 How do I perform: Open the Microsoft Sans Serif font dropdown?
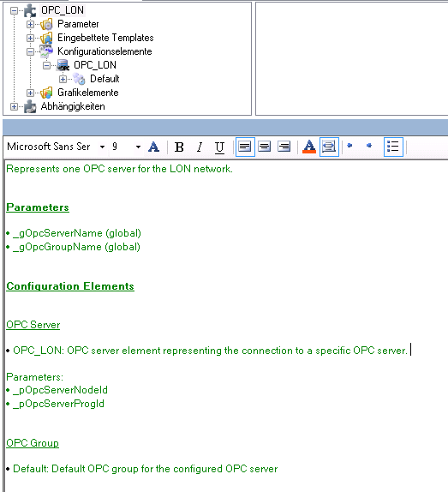click(102, 147)
